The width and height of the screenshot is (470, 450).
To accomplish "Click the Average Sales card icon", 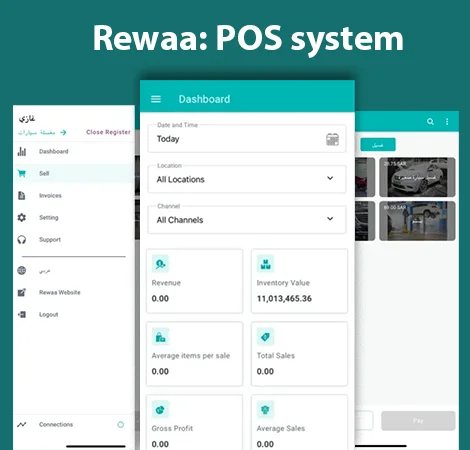I will 265,409.
